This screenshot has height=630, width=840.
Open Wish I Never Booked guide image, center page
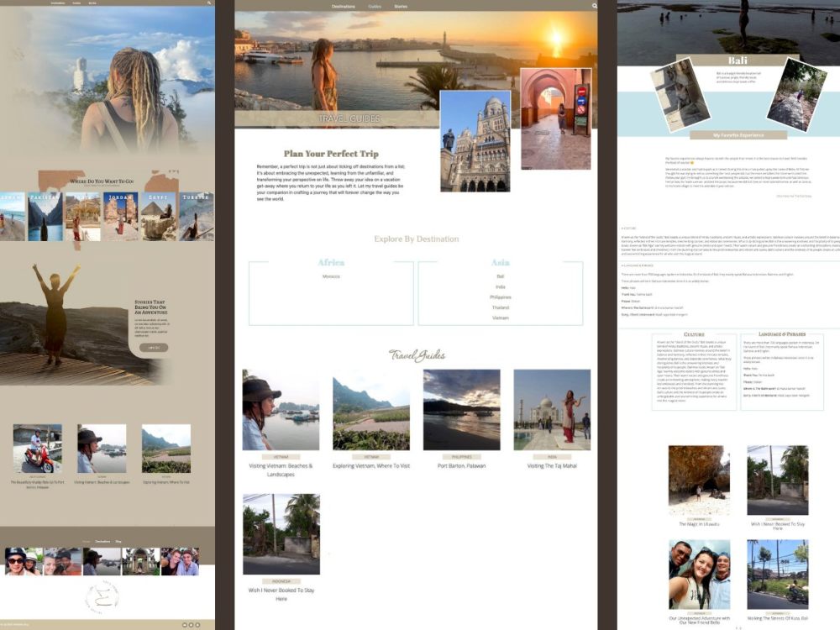coord(281,534)
